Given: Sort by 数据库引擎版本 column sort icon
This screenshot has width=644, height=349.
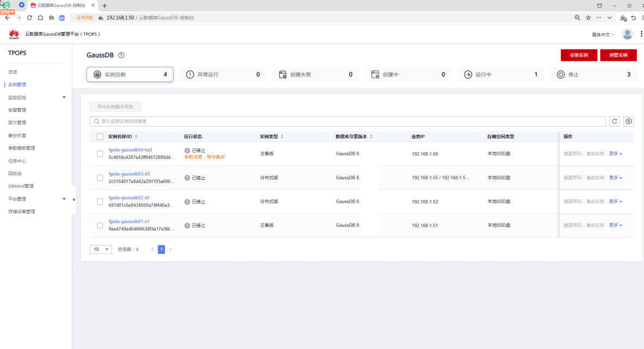Looking at the screenshot, I should point(371,136).
